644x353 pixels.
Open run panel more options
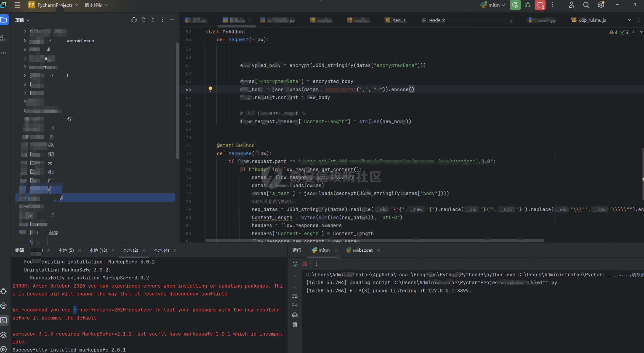coord(317,264)
